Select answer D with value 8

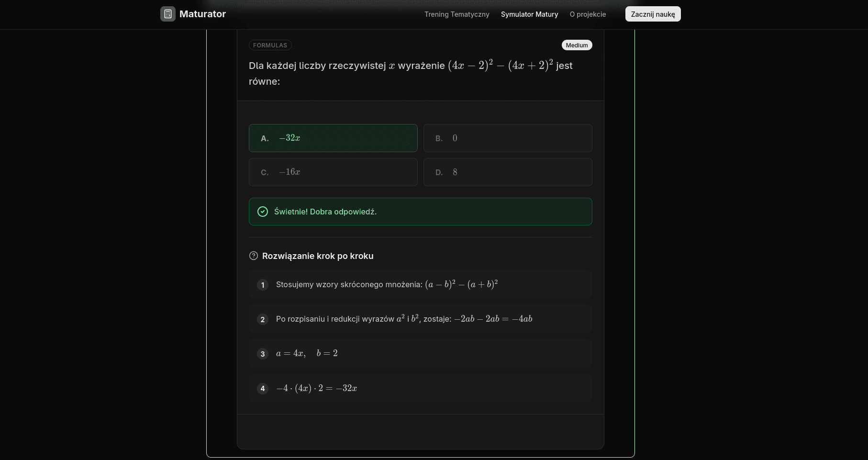click(508, 172)
